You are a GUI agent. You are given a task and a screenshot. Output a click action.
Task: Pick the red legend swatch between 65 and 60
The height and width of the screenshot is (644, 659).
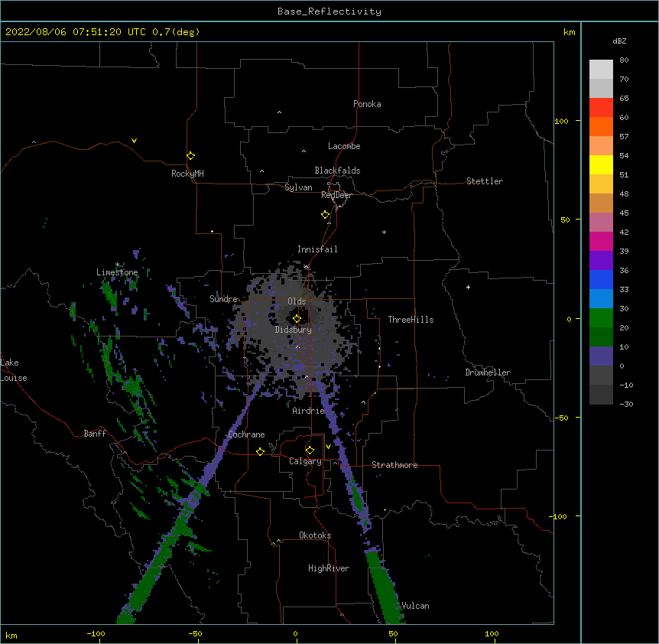pos(601,107)
